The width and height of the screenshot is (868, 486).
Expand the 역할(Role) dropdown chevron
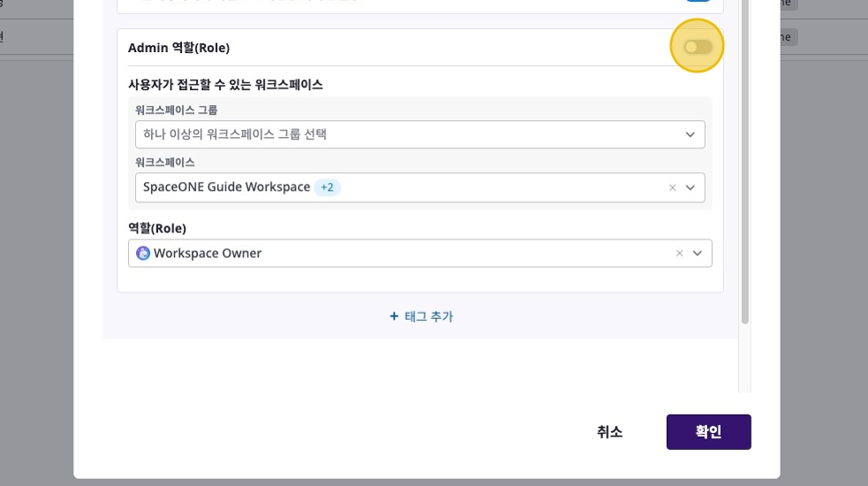[x=697, y=254]
